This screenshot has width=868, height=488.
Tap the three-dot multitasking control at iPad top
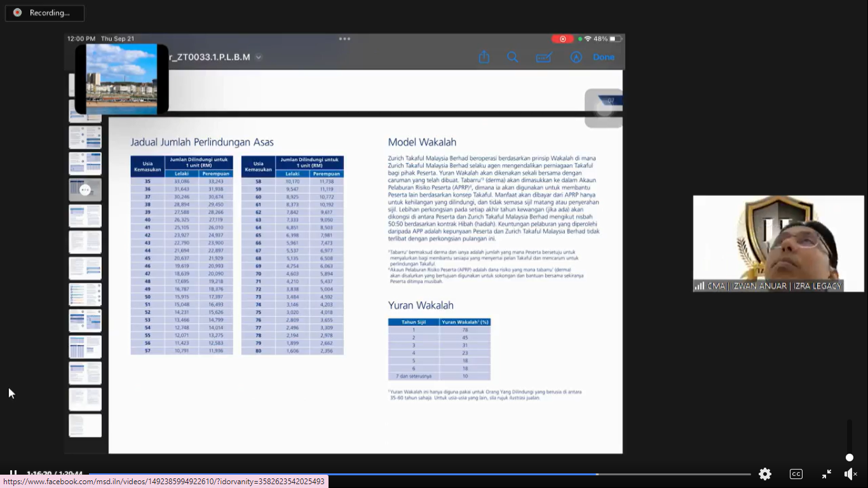[344, 39]
